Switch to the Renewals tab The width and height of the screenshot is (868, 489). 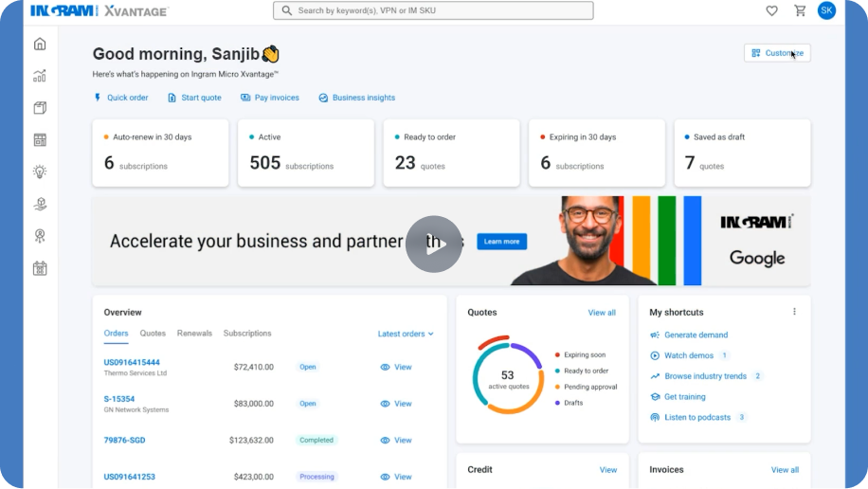(x=194, y=334)
